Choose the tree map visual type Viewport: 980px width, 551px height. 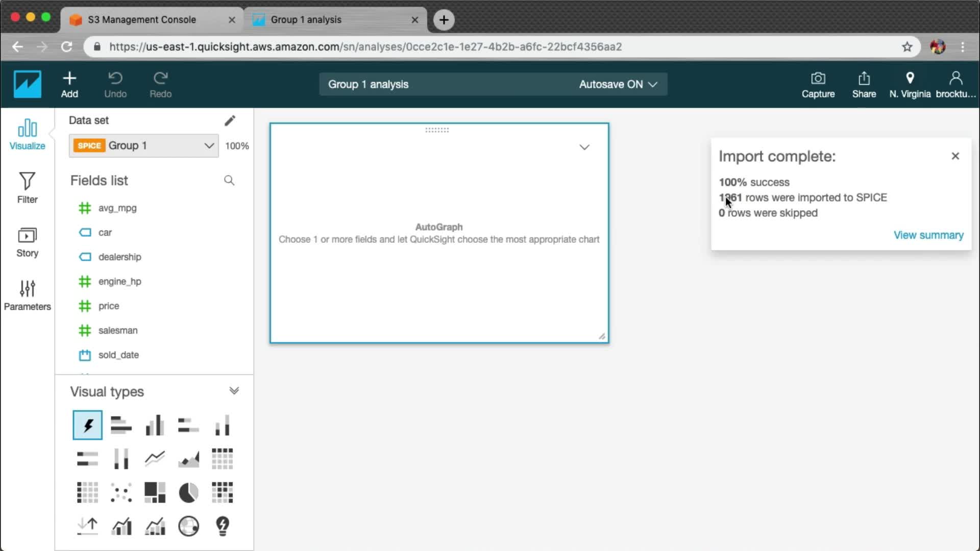pyautogui.click(x=155, y=492)
